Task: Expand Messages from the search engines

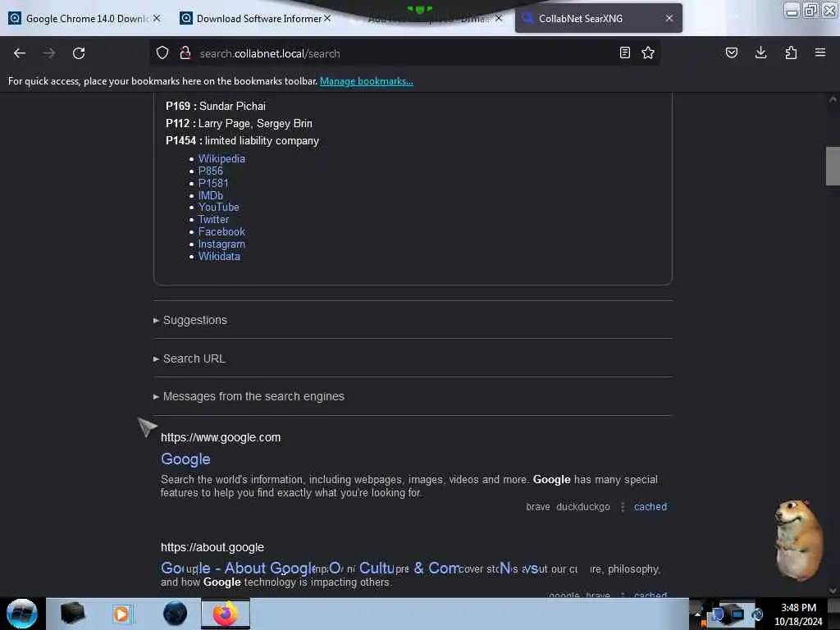Action: point(249,396)
